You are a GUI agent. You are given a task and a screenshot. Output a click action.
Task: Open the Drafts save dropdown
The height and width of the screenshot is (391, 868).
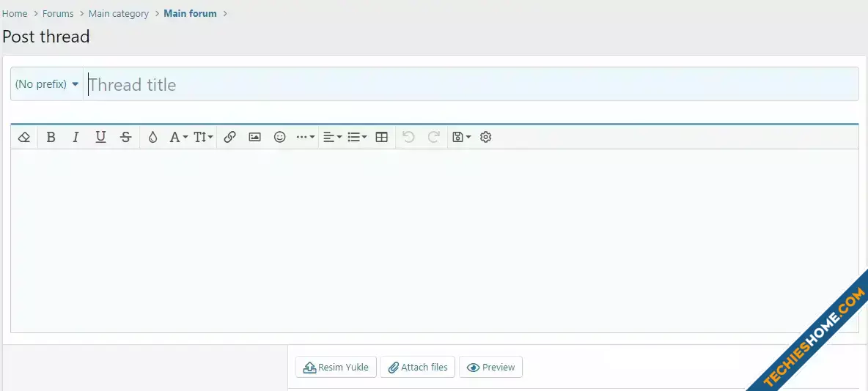pyautogui.click(x=462, y=137)
